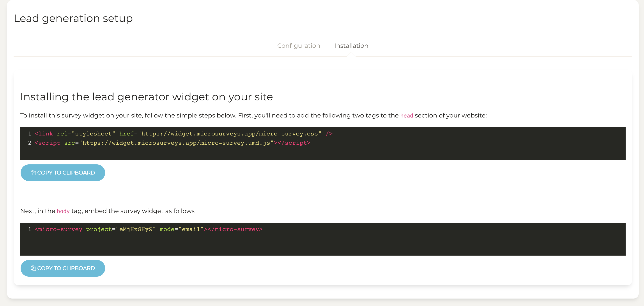644x306 pixels.
Task: Click the 'Lead generation setup' page title
Action: tap(73, 18)
